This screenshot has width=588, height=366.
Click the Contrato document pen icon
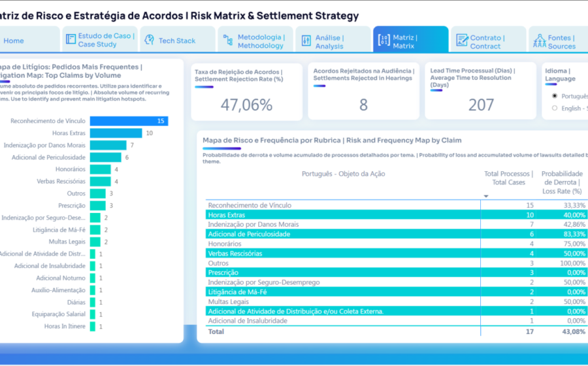(x=462, y=40)
